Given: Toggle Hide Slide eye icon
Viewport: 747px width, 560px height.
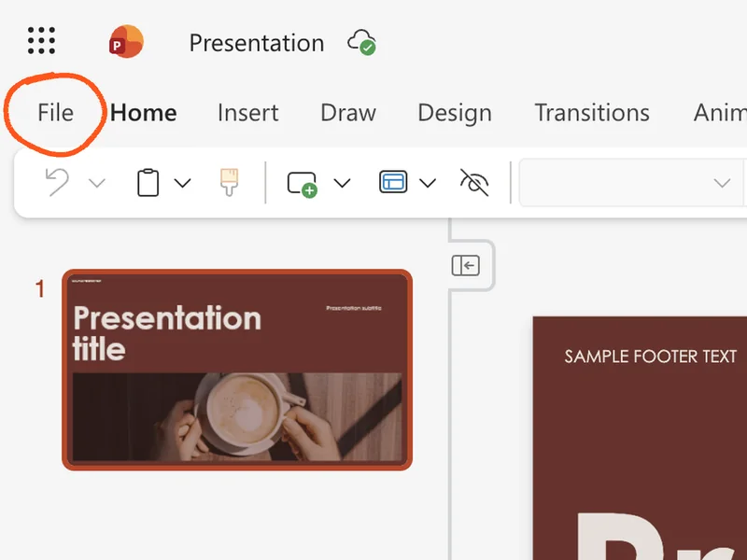Looking at the screenshot, I should 474,182.
